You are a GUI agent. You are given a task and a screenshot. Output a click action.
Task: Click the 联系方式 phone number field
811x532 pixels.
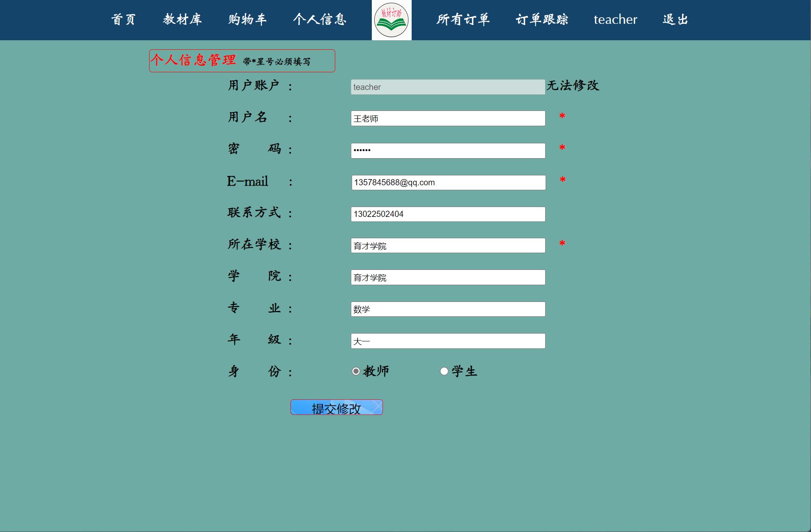447,214
